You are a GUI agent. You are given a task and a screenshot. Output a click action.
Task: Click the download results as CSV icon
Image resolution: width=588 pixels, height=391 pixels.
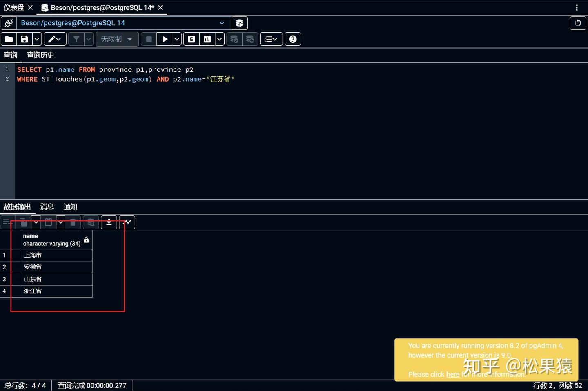109,222
